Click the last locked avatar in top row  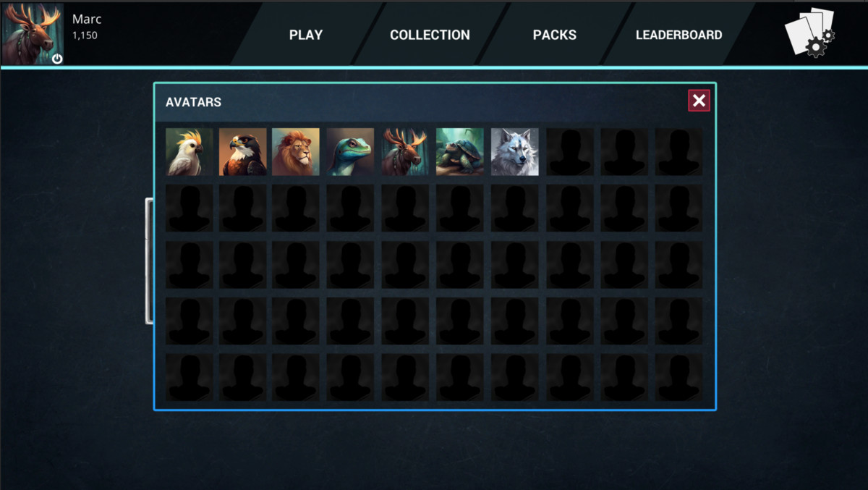point(678,152)
